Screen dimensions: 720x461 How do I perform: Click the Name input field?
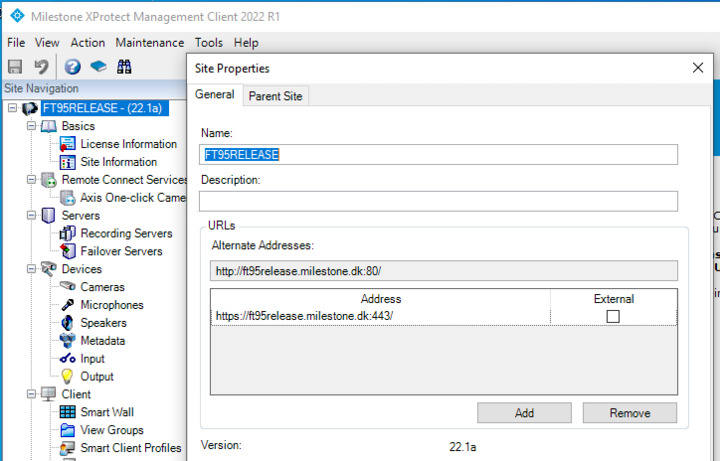[438, 155]
